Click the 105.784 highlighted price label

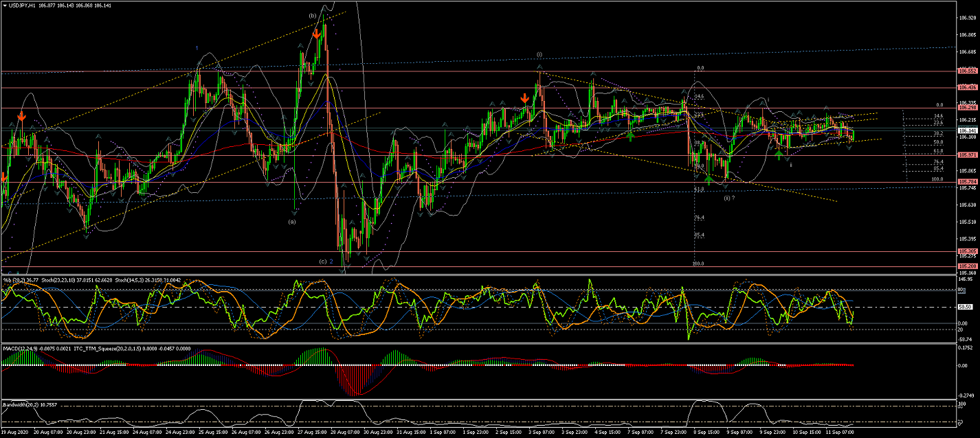tap(968, 182)
